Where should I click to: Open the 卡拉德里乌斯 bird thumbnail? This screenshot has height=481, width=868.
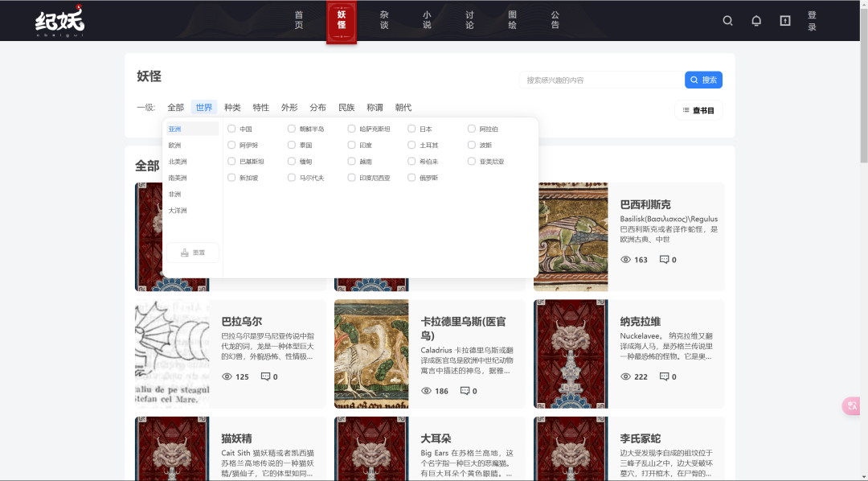pos(371,354)
